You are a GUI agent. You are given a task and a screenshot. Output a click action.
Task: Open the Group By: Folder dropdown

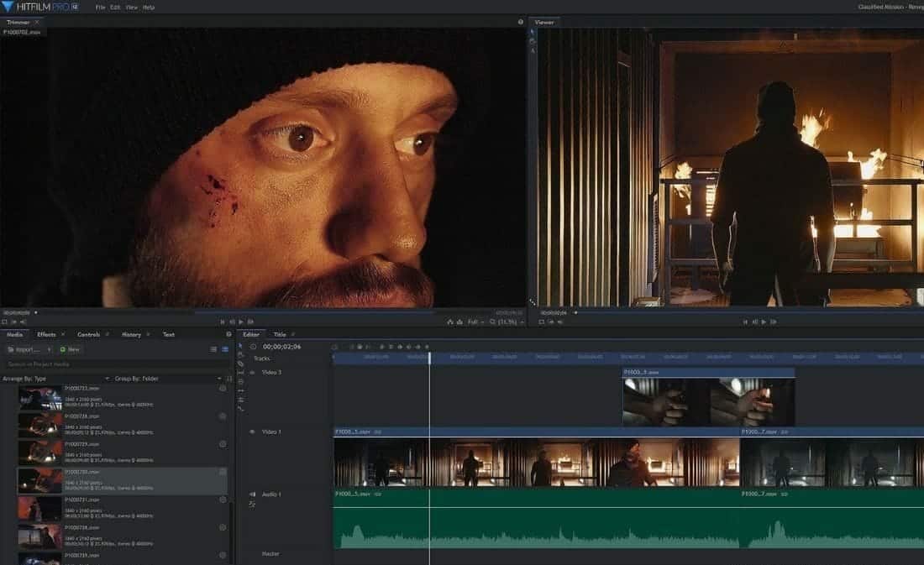pyautogui.click(x=168, y=379)
